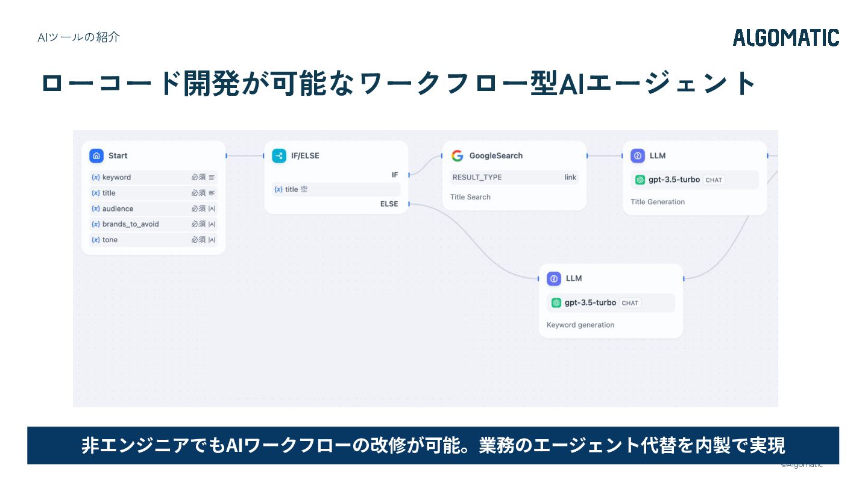Viewport: 868px width, 488px height.
Task: Select the Start node output connector
Action: pyautogui.click(x=226, y=155)
